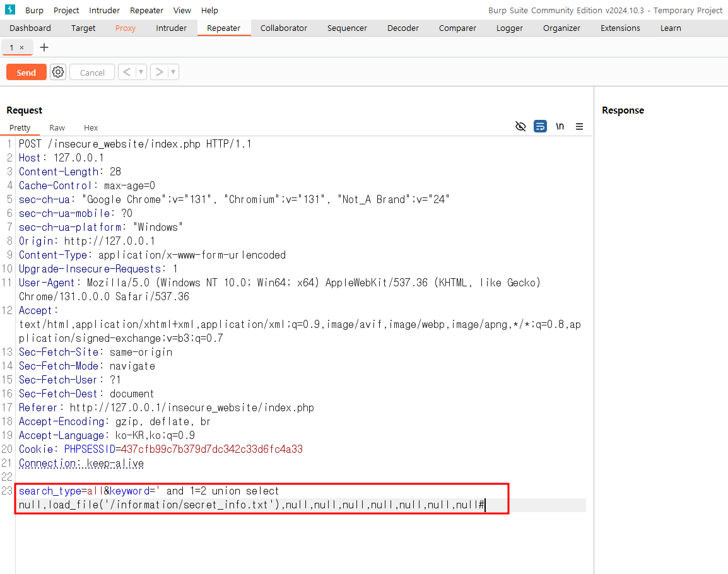This screenshot has height=574, width=728.
Task: Open the Help menu
Action: click(209, 10)
